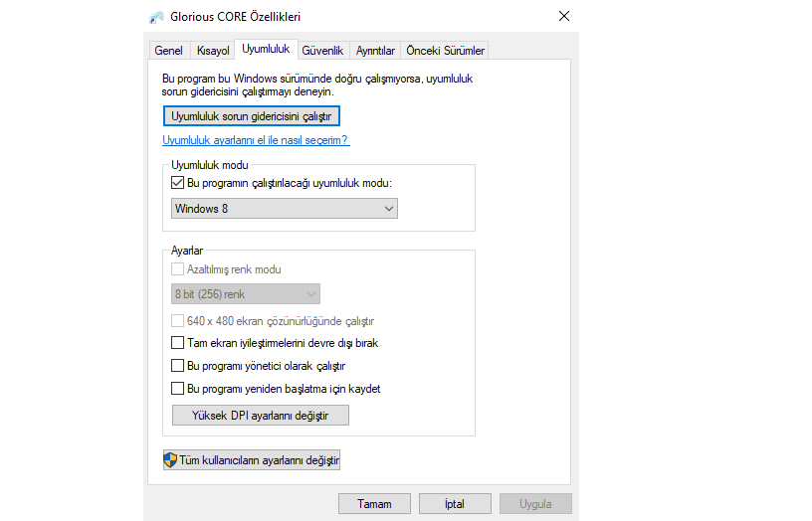The image size is (812, 521).
Task: Toggle 640 x 480 ekran çözünürlüğünde çalıştır checkbox
Action: click(177, 321)
